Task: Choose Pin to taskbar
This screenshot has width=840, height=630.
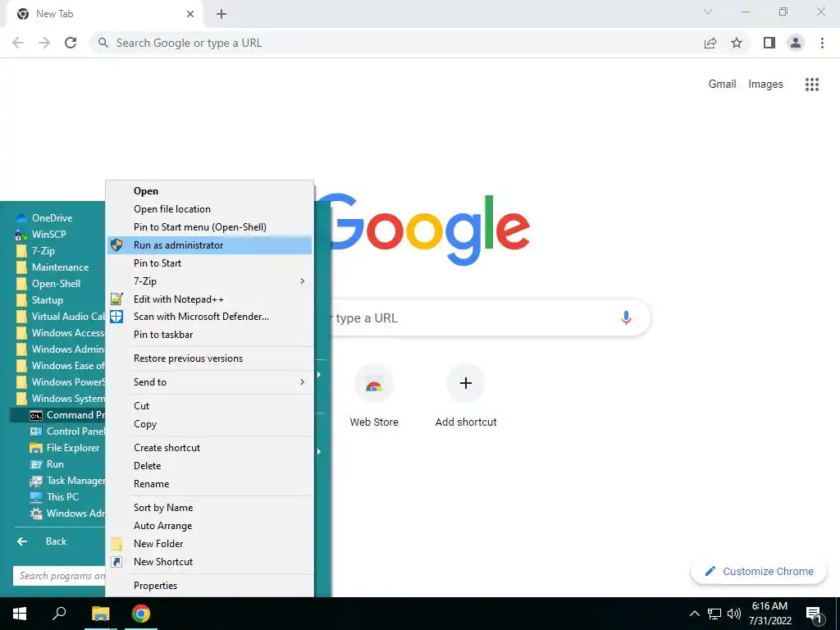Action: tap(209, 335)
